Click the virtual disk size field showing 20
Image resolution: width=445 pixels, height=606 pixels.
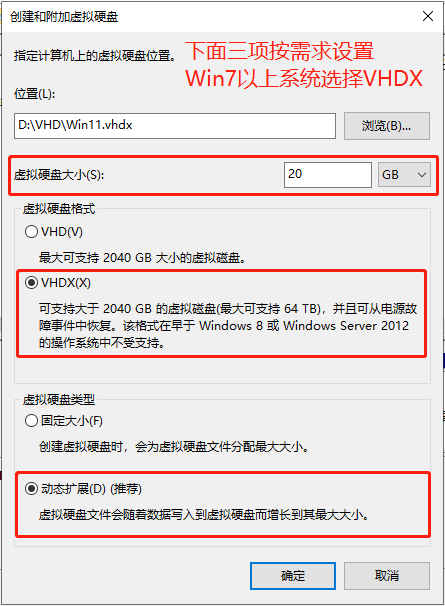328,175
